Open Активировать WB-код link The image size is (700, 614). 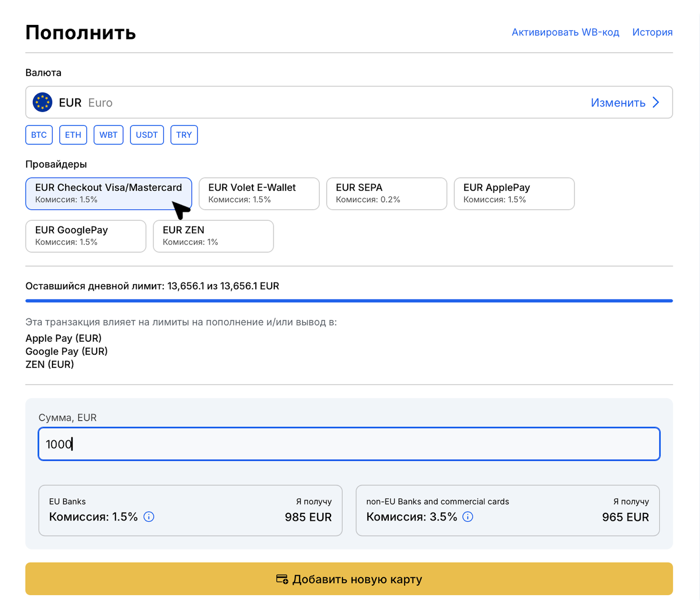(565, 32)
